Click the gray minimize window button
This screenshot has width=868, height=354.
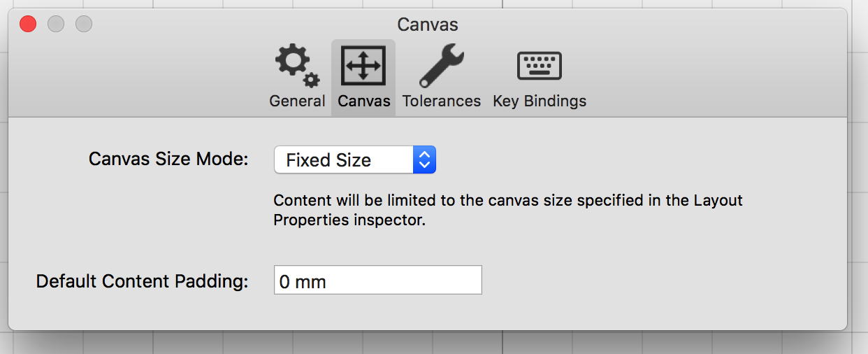[x=56, y=24]
